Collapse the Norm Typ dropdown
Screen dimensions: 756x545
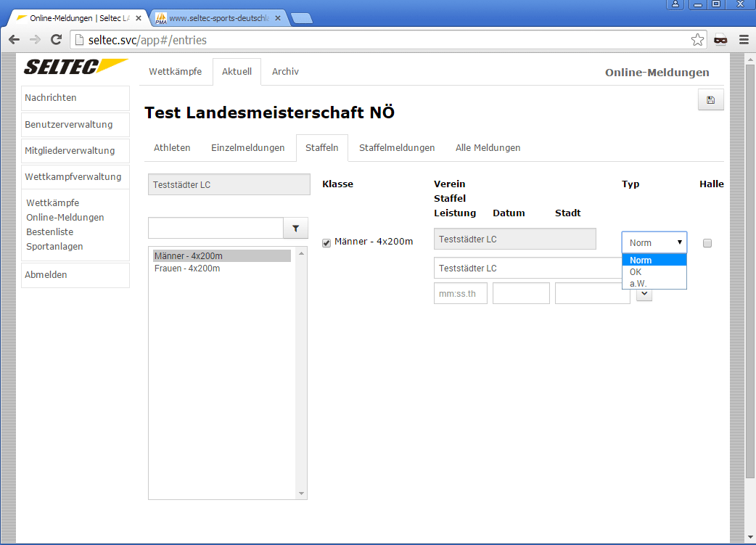coord(654,242)
